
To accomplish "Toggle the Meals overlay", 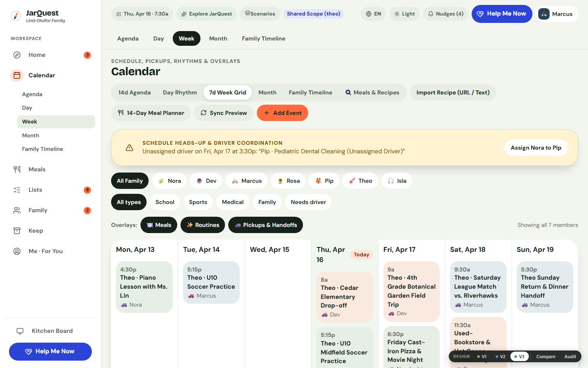I will coord(159,225).
